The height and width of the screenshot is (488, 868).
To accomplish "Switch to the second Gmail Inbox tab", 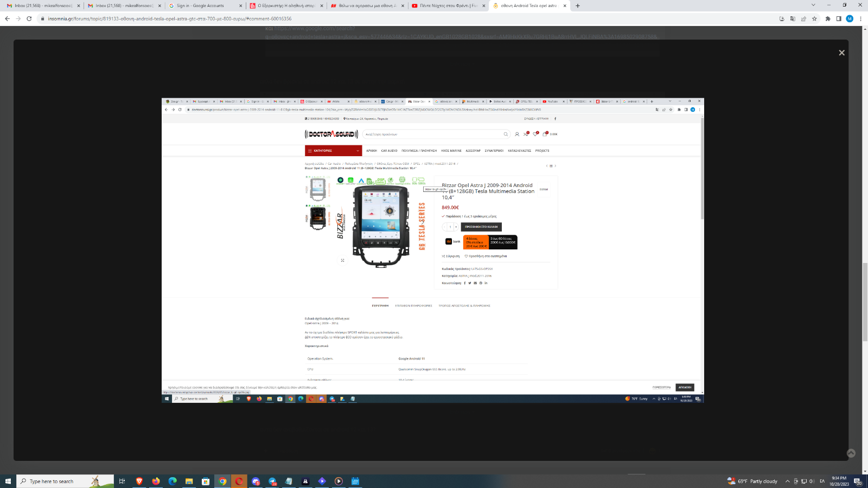I will pos(123,5).
